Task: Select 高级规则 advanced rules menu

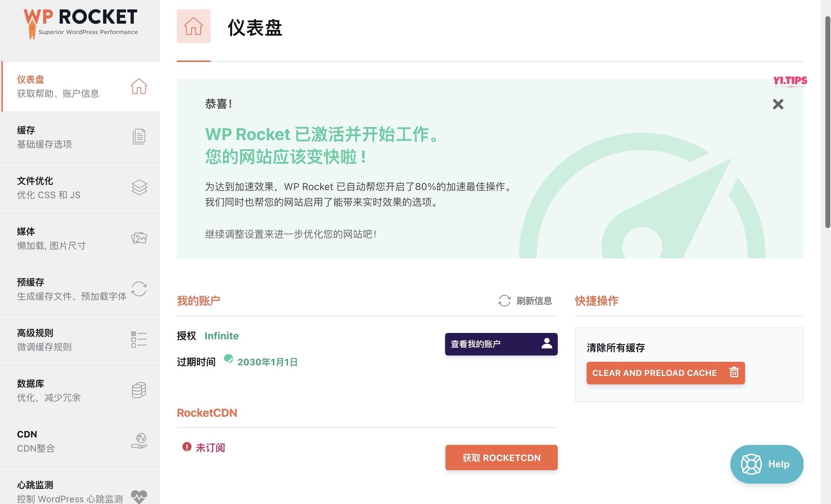Action: tap(81, 340)
